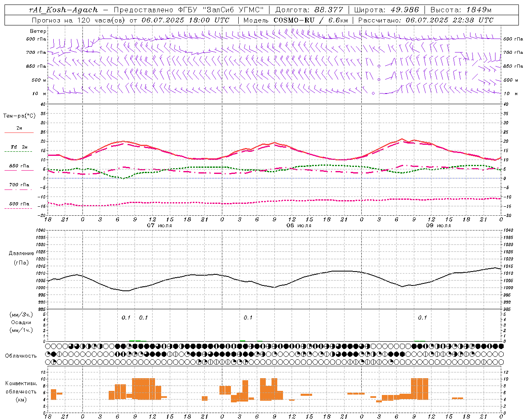The height and width of the screenshot is (420, 525).
Task: Click the Облачность cloud cover label
Action: pos(21,356)
